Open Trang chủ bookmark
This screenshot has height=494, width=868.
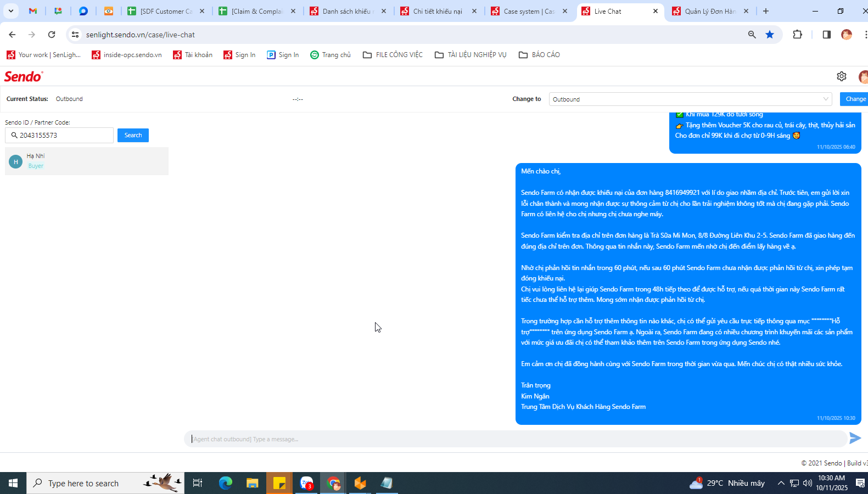[331, 55]
